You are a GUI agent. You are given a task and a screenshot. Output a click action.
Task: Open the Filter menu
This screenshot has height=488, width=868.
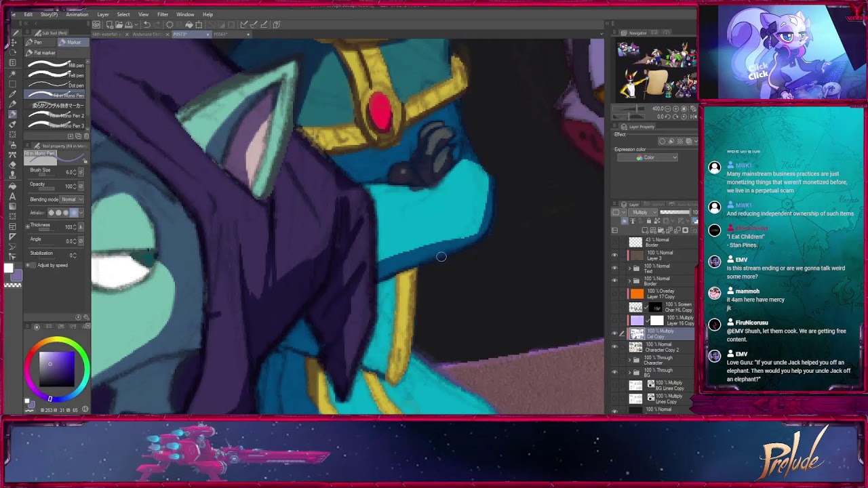point(163,14)
